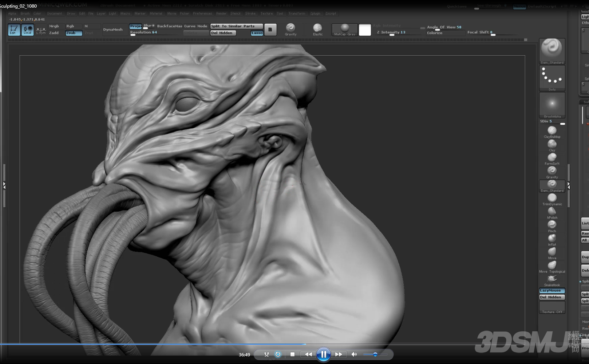Screen dimensions: 589x364
Task: Click Split To Similar Parts
Action: click(x=236, y=26)
